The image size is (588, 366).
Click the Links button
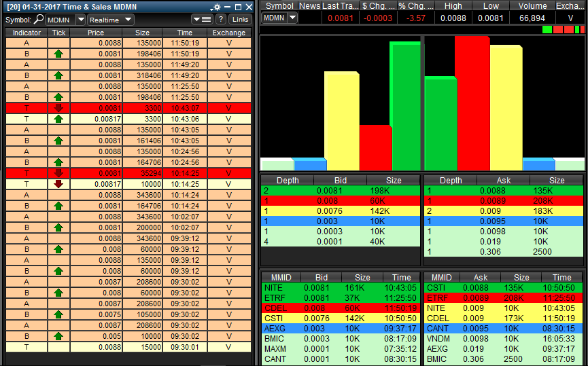coord(240,20)
